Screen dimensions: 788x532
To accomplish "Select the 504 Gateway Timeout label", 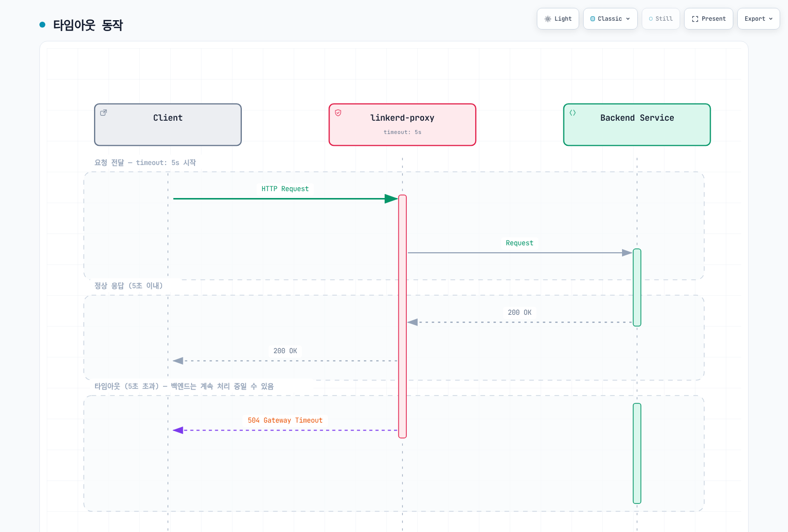I will 285,420.
